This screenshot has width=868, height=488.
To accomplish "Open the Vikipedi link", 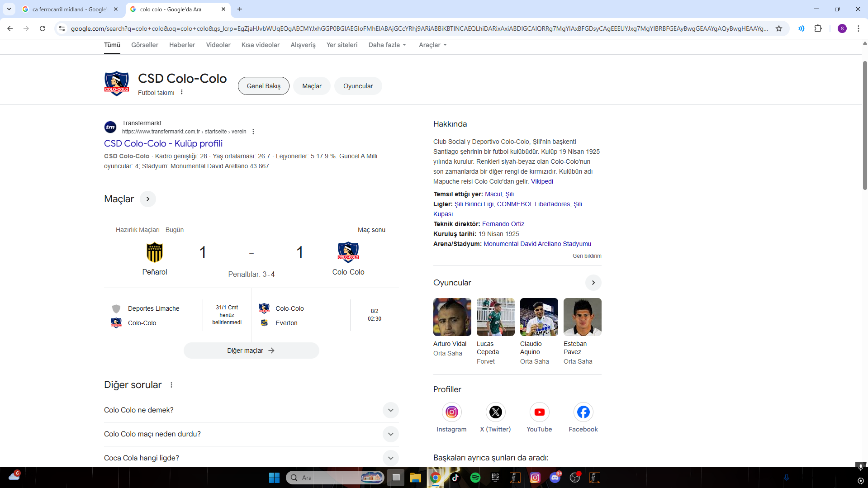I will point(542,181).
